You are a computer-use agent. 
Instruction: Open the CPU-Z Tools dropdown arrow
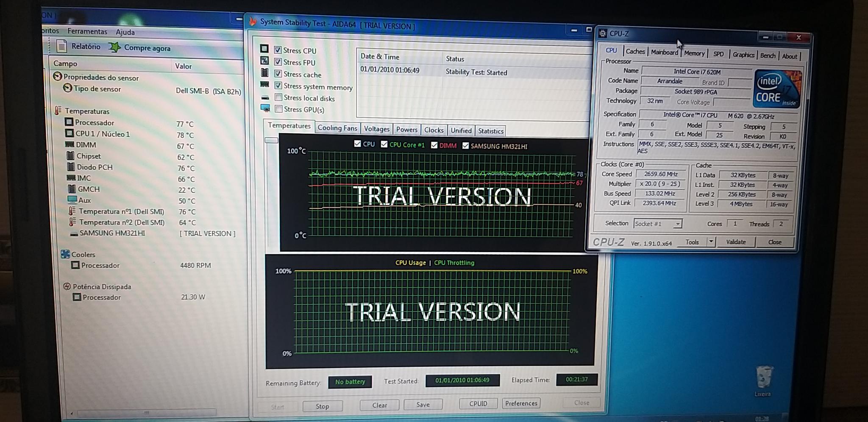click(711, 242)
